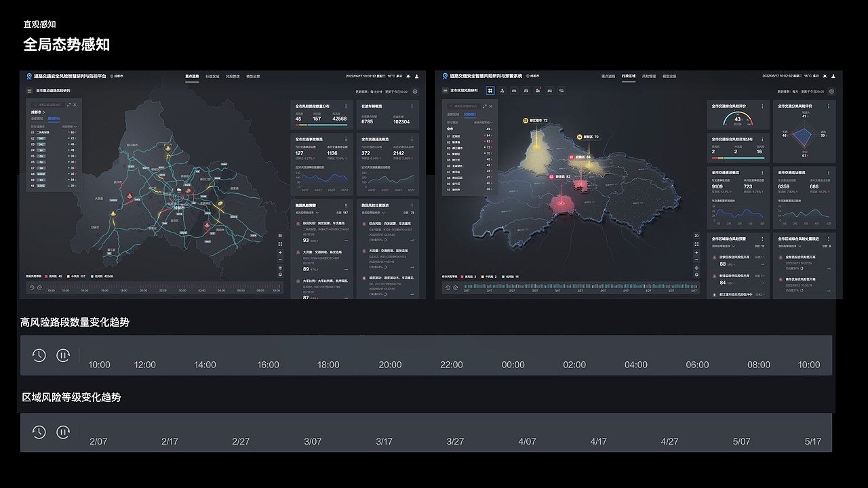The height and width of the screenshot is (488, 868).
Task: Open user profile icon in right dashboard
Action: tap(833, 76)
